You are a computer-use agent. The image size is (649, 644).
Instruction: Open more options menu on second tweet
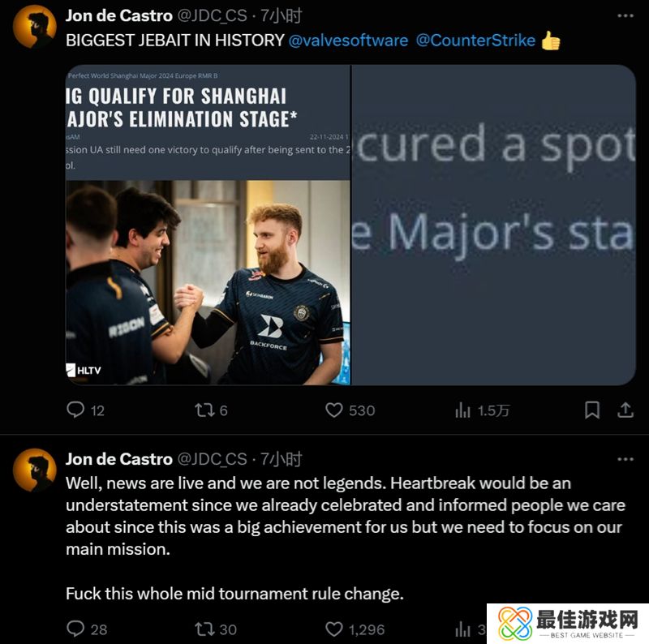click(625, 459)
